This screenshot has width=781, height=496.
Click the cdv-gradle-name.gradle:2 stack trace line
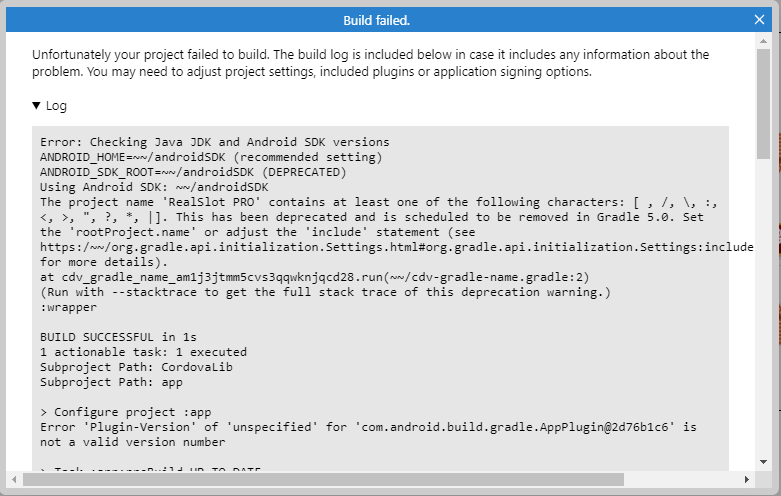point(315,277)
